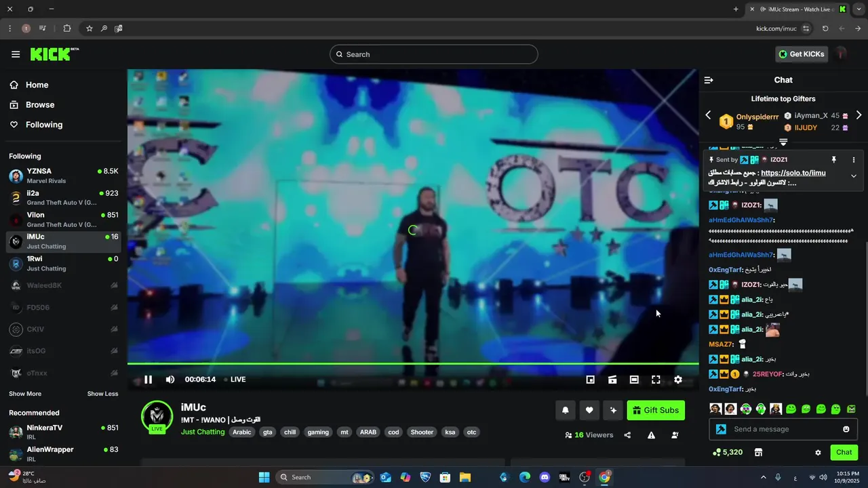Collapse the chat panel
The image size is (868, 488).
709,80
